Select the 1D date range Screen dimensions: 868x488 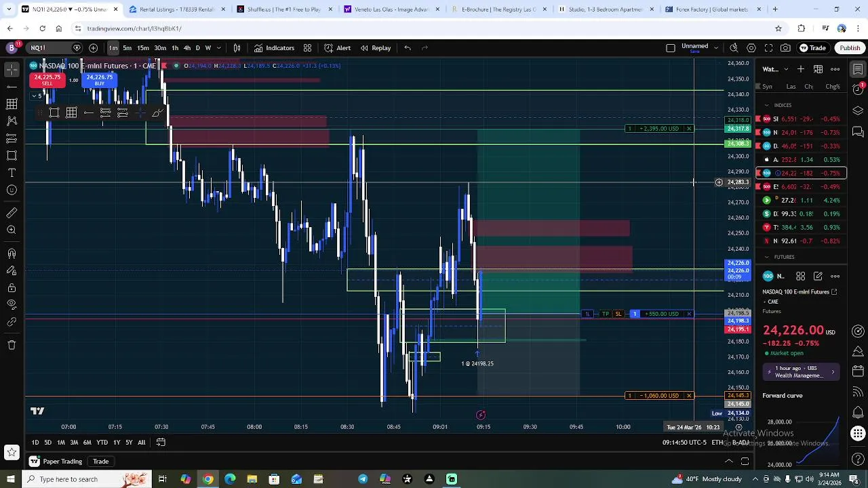(35, 443)
